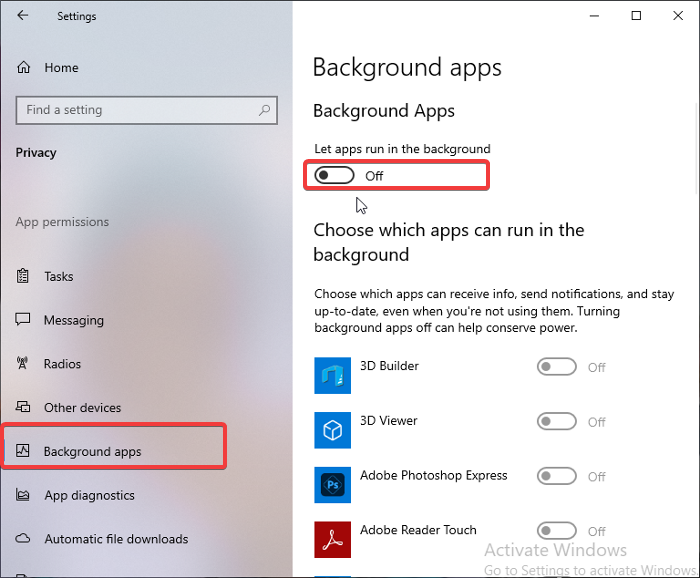Toggle 3D Builder background switch
This screenshot has height=578, width=700.
pyautogui.click(x=557, y=367)
